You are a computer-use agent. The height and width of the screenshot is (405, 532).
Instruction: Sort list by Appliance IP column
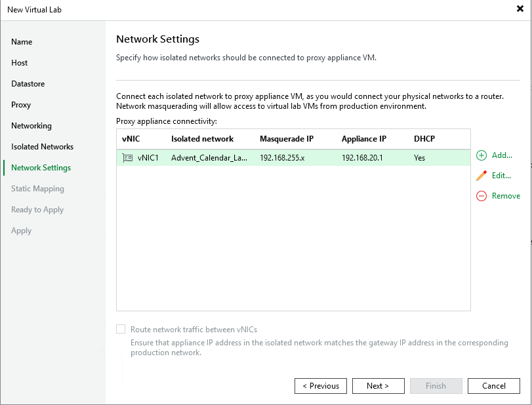363,139
